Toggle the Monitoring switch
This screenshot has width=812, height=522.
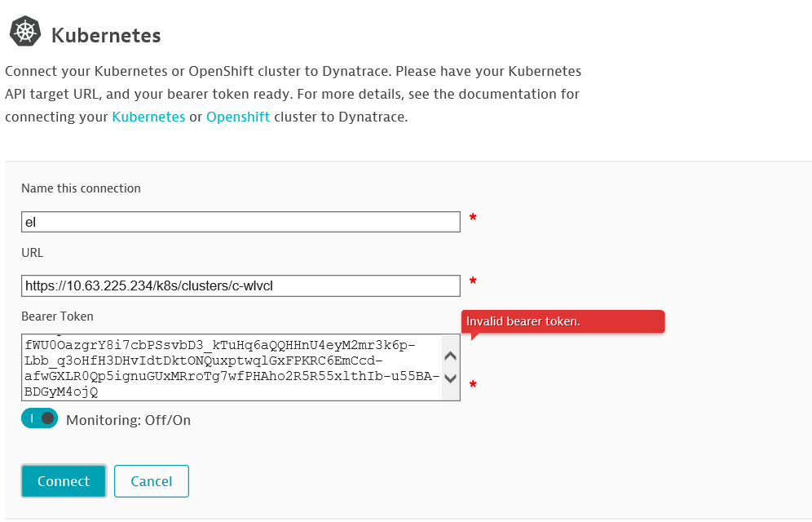(x=40, y=418)
